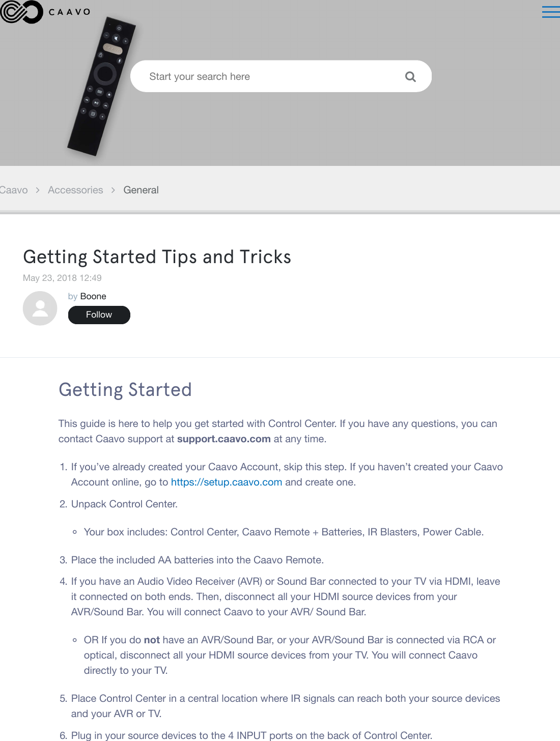560x741 pixels.
Task: Click the author avatar image
Action: 40,308
